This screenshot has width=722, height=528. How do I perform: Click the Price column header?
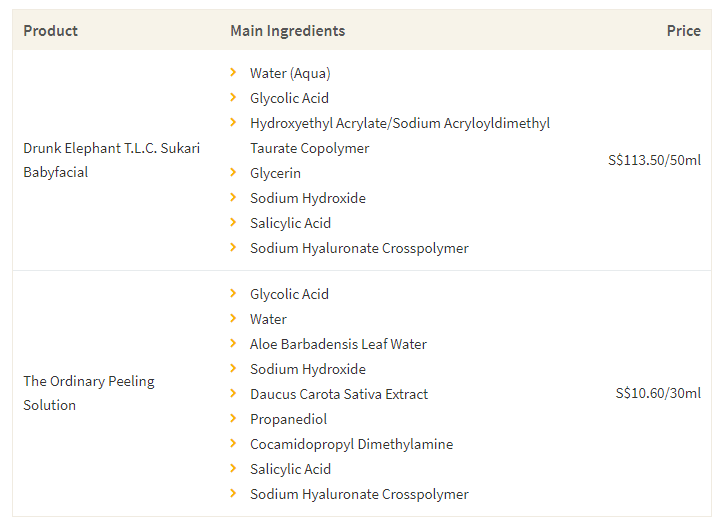point(683,31)
